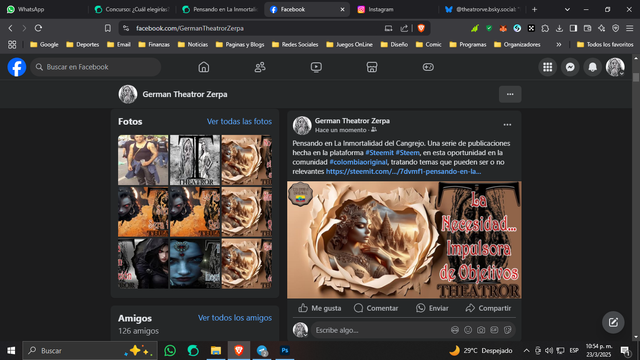Click the avatar sticker icon in comment box
The height and width of the screenshot is (360, 640).
[x=455, y=330]
